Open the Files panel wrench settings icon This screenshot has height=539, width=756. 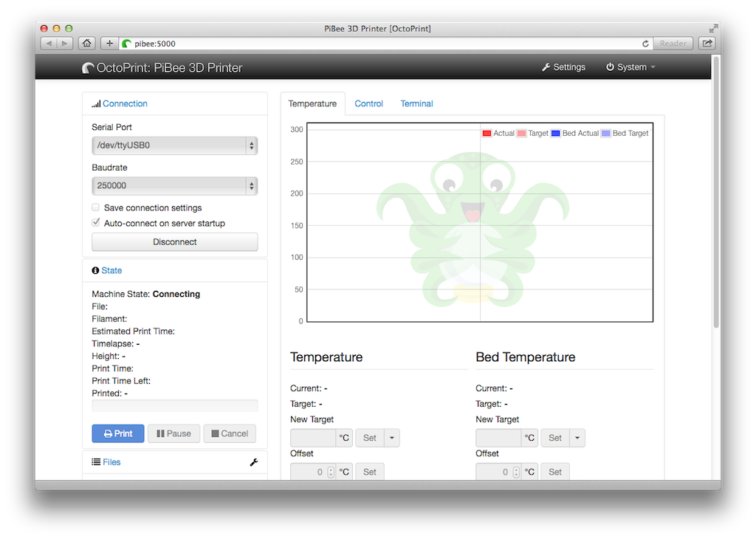pos(254,462)
